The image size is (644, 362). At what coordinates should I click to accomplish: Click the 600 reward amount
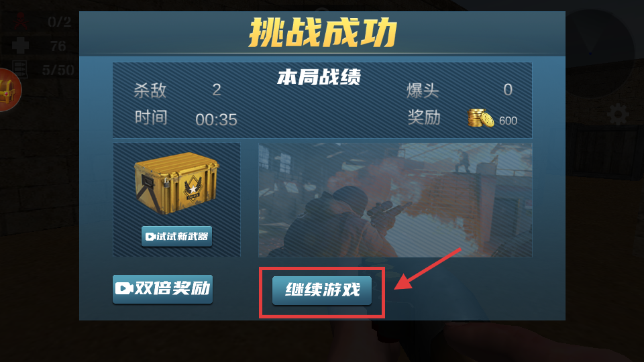click(x=508, y=121)
